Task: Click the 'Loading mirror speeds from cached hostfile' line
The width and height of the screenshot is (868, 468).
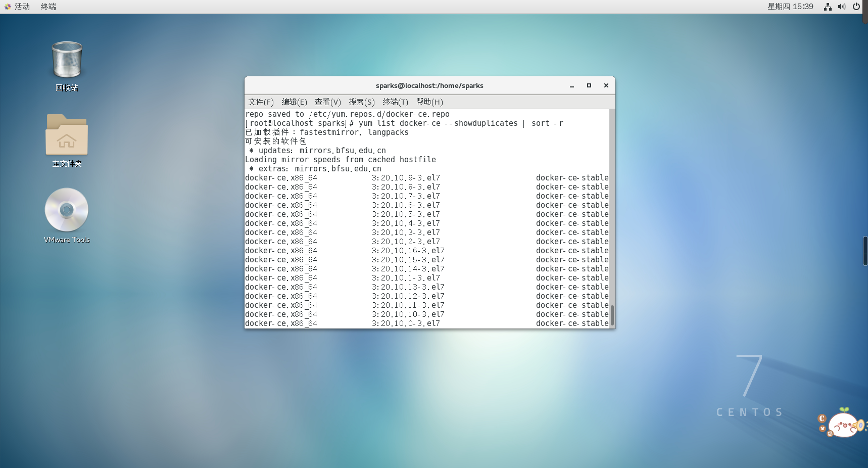Action: point(341,160)
